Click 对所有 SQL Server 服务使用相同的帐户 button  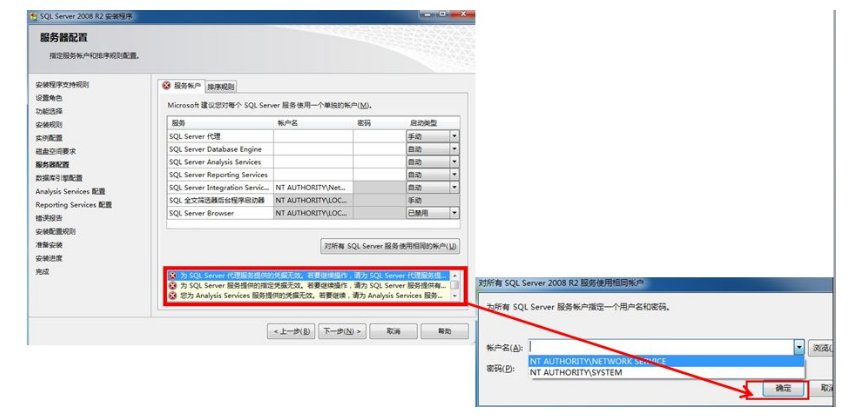(390, 246)
